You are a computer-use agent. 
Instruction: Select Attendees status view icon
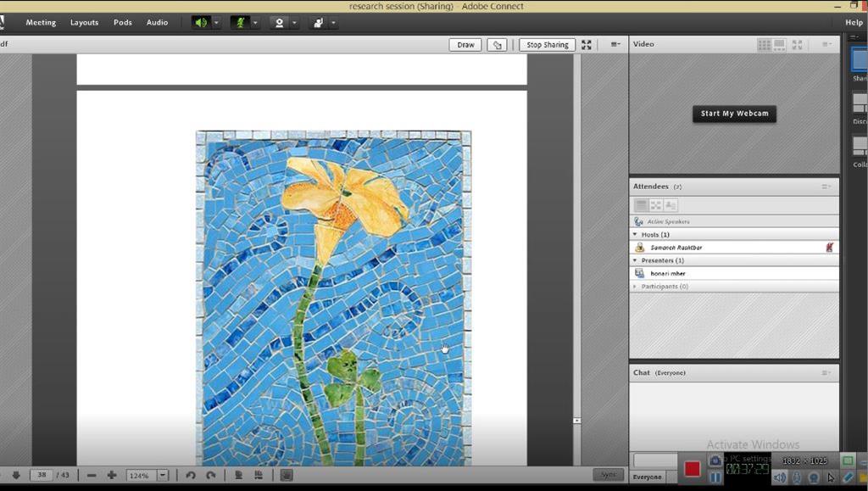(x=670, y=205)
